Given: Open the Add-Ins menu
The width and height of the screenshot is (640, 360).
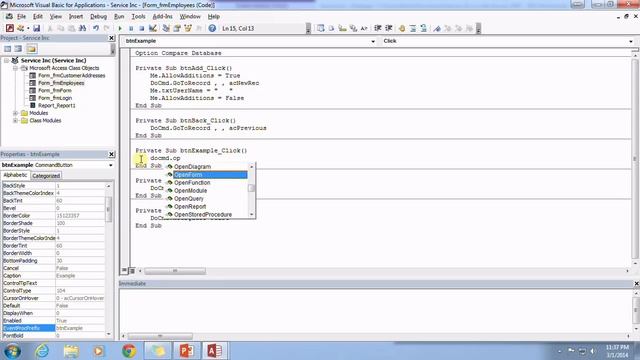Looking at the screenshot, I should [x=162, y=16].
